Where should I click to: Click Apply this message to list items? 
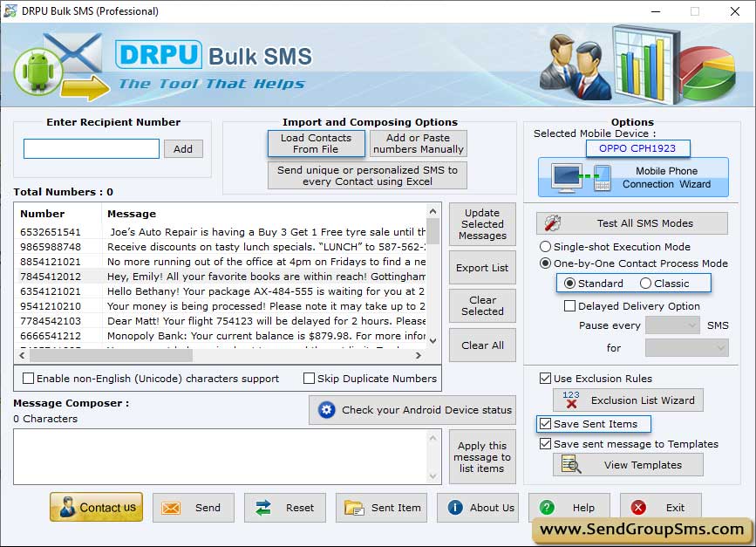pyautogui.click(x=482, y=457)
